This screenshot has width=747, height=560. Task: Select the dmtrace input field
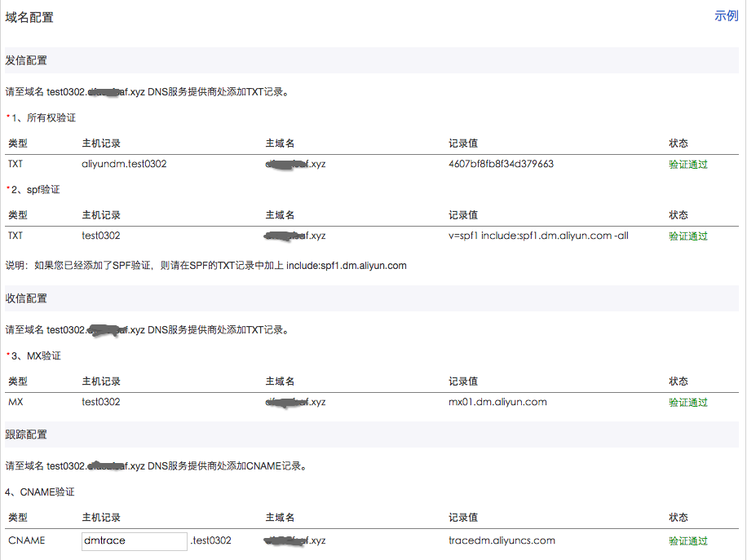[x=134, y=540]
